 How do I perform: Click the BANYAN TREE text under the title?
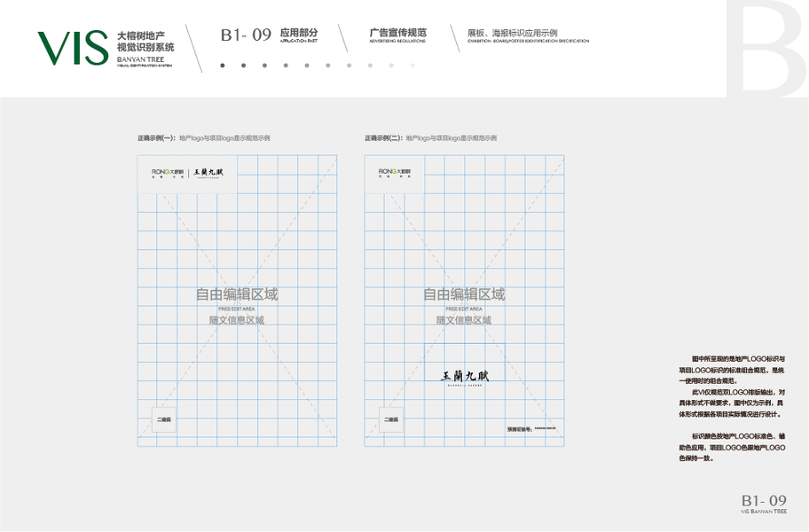(140, 59)
